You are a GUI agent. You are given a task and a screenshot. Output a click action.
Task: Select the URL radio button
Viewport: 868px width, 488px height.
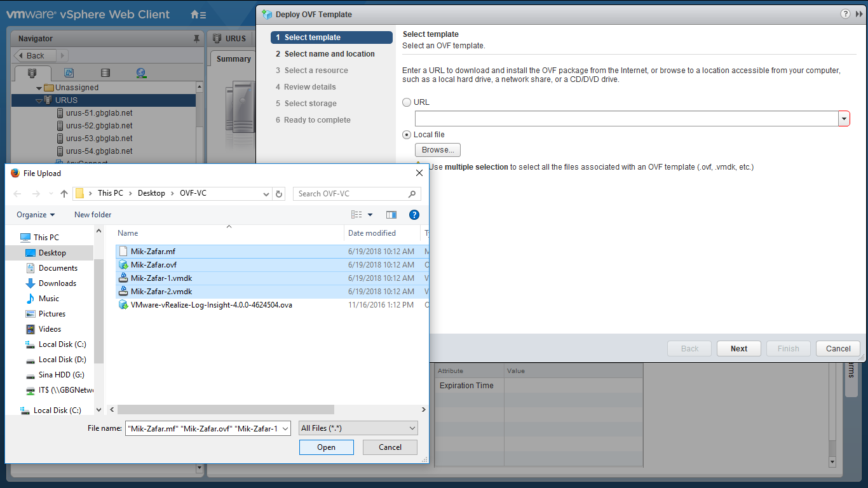[x=407, y=102]
